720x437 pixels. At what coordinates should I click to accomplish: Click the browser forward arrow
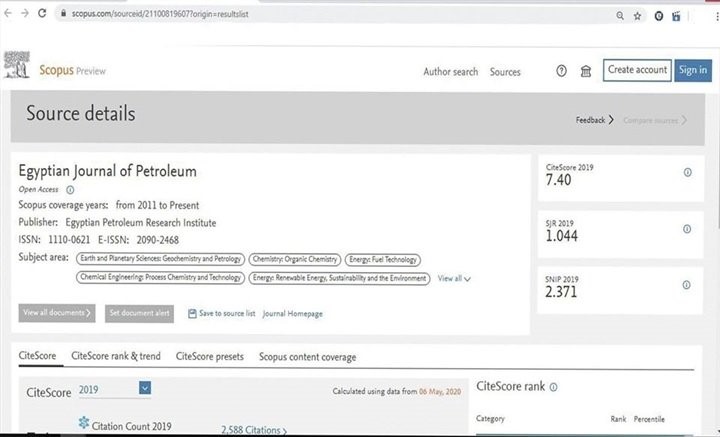point(24,13)
